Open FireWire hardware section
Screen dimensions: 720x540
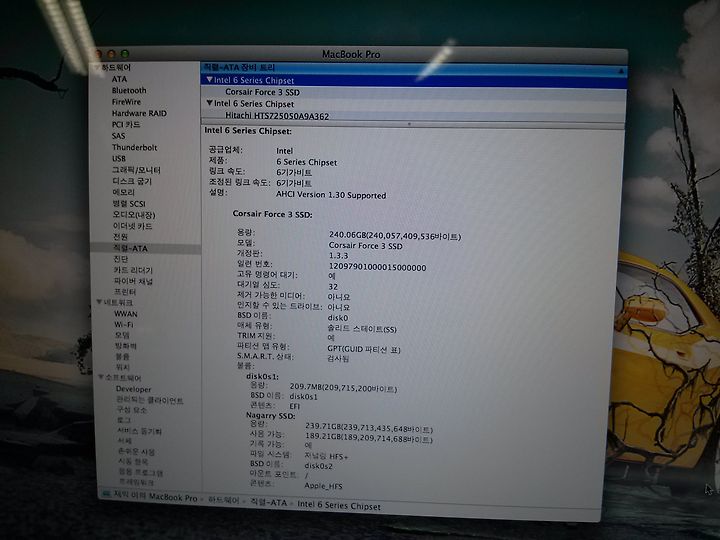coord(126,102)
